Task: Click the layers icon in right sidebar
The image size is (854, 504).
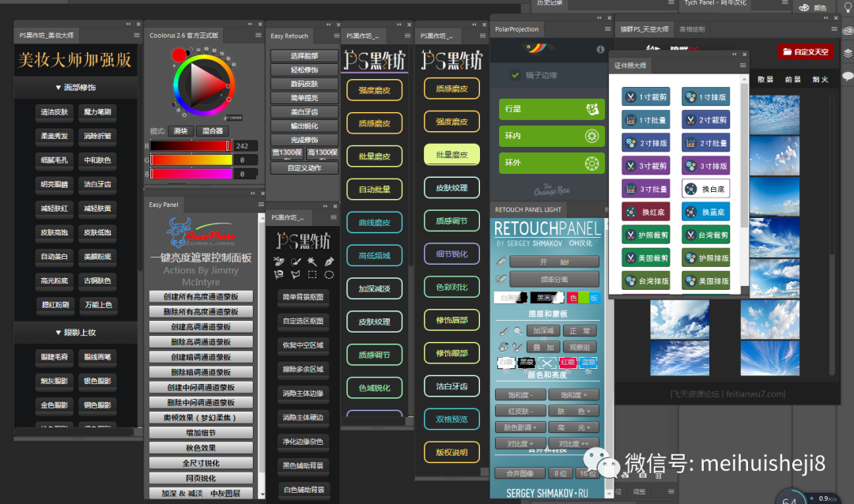Action: pos(847,54)
